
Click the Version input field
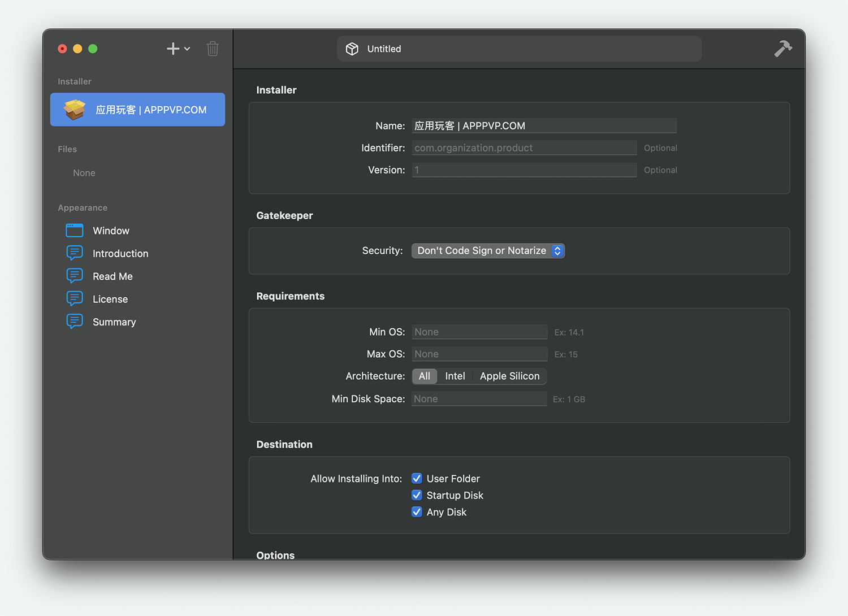tap(524, 170)
